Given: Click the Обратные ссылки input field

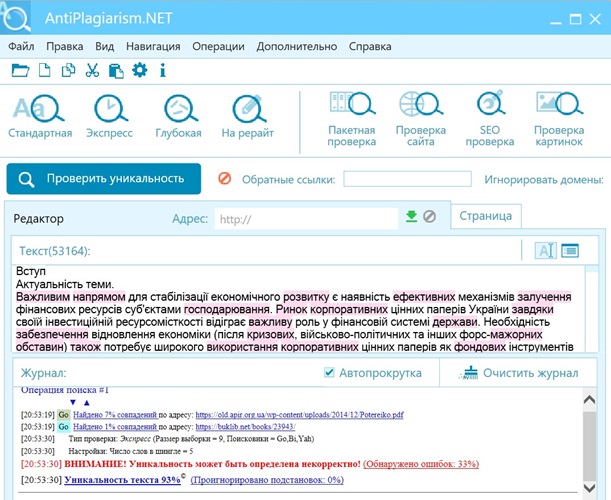Looking at the screenshot, I should click(407, 179).
